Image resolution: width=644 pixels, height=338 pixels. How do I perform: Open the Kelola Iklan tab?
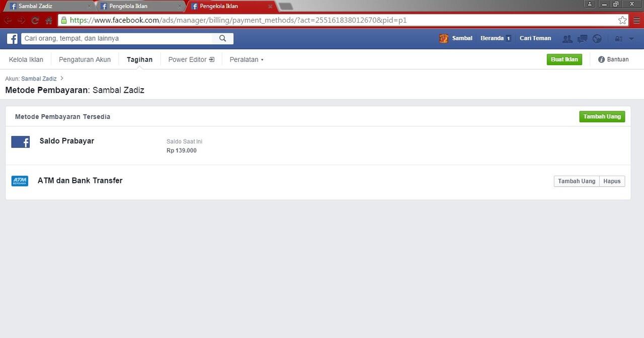(x=26, y=59)
